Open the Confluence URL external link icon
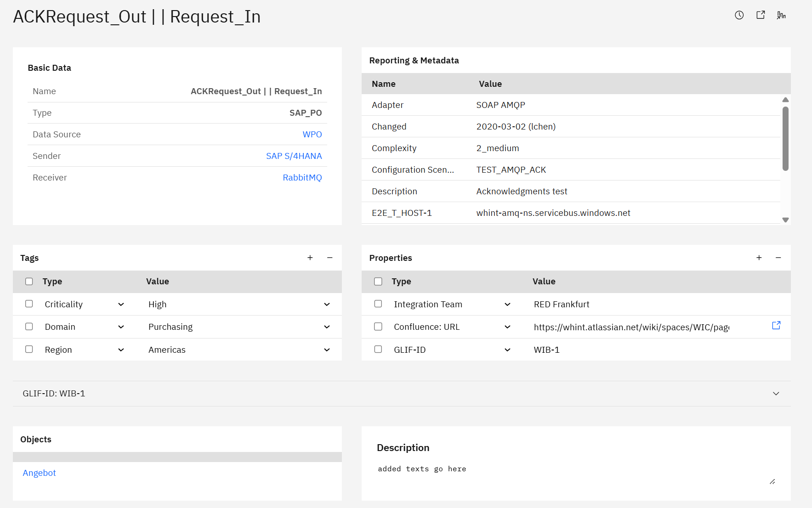 tap(776, 326)
